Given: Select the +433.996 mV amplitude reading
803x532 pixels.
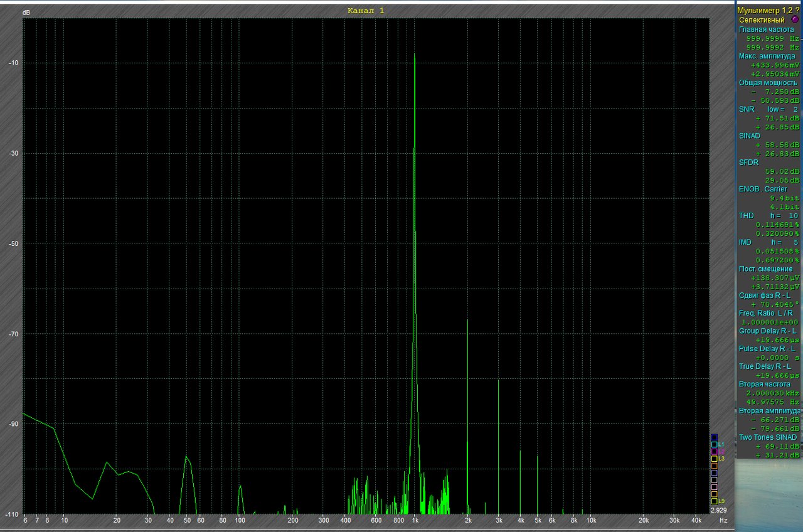Looking at the screenshot, I should point(775,65).
